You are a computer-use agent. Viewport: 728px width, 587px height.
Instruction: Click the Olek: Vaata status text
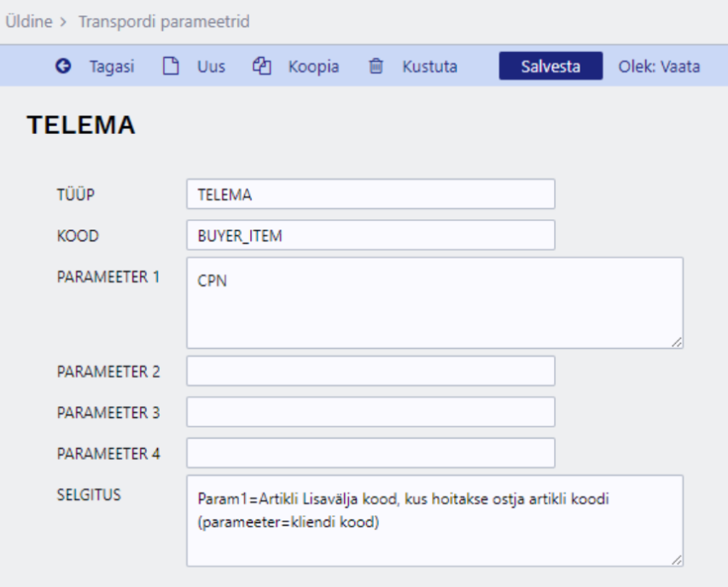[659, 67]
